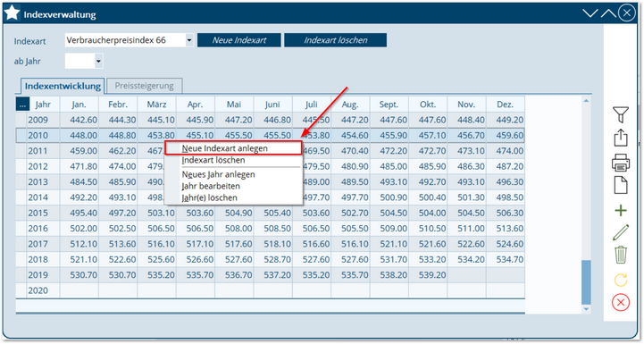The width and height of the screenshot is (644, 344).
Task: Open the ab Jahr dropdown
Action: coord(98,62)
